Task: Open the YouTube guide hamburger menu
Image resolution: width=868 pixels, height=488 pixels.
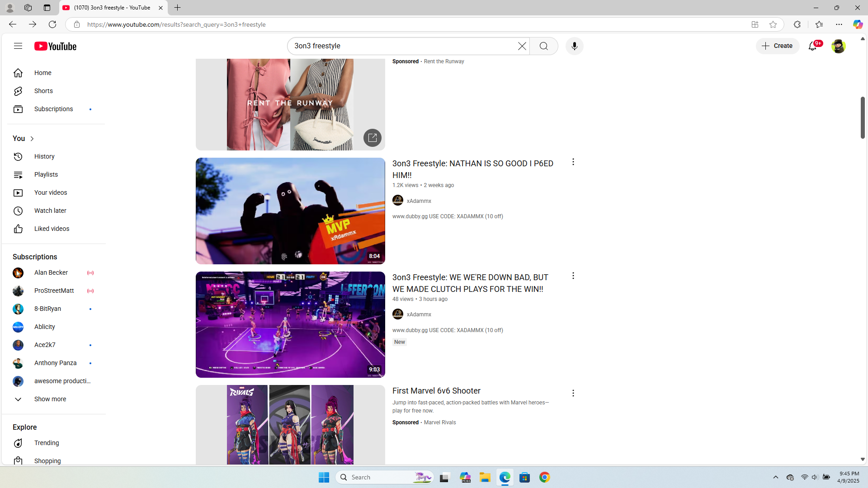Action: click(x=18, y=46)
